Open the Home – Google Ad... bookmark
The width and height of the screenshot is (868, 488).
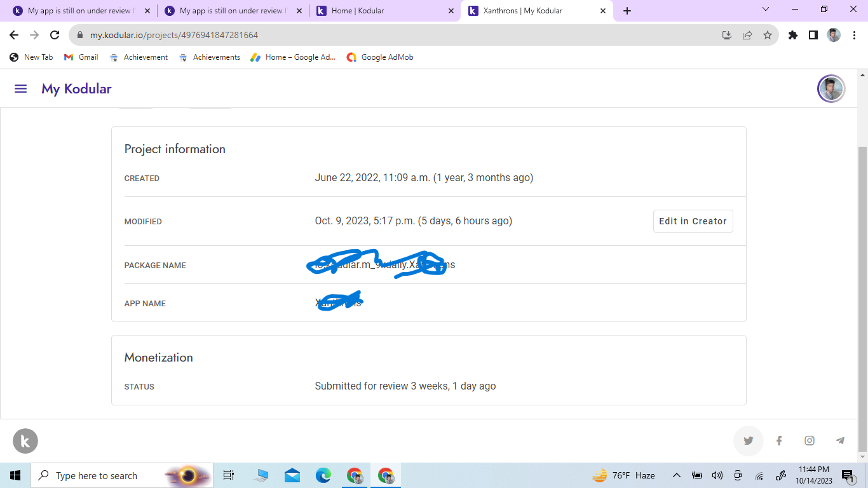pyautogui.click(x=293, y=57)
